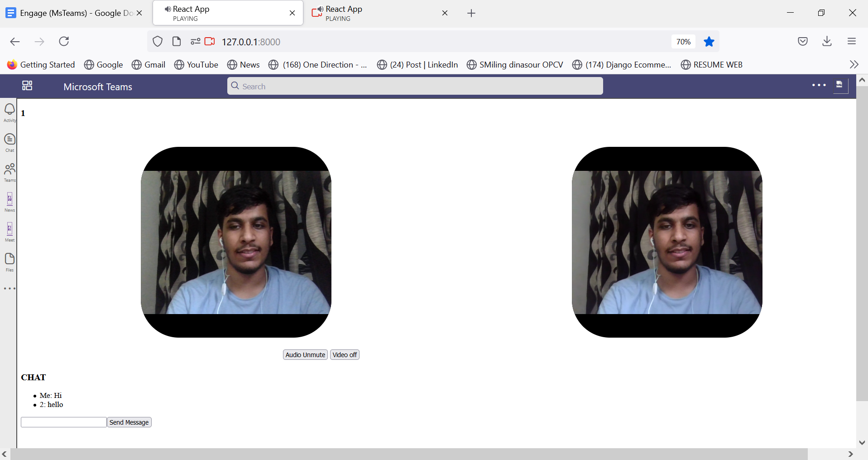This screenshot has height=460, width=868.
Task: Turn off video using Video off button
Action: click(x=344, y=354)
